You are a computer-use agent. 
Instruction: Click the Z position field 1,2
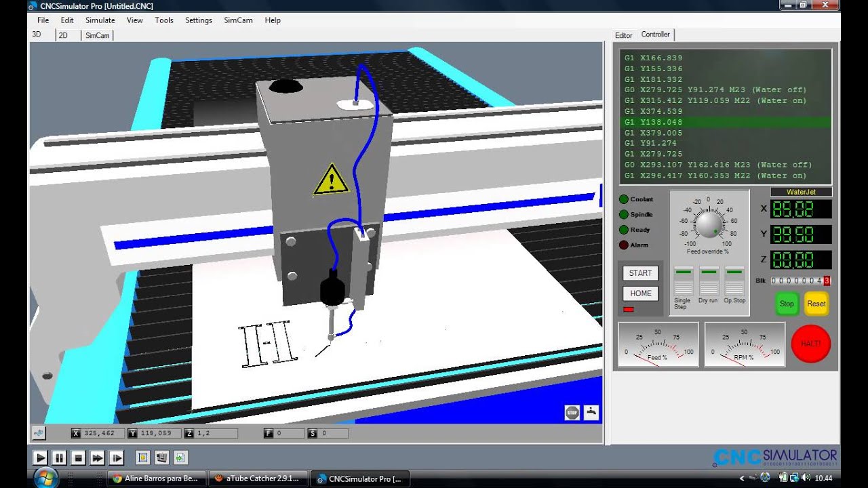pos(211,433)
